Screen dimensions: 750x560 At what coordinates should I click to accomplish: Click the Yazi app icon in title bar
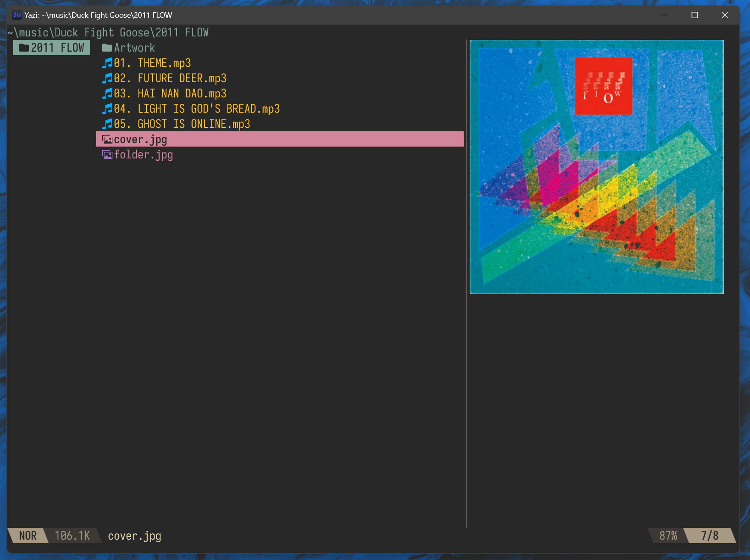click(x=17, y=15)
